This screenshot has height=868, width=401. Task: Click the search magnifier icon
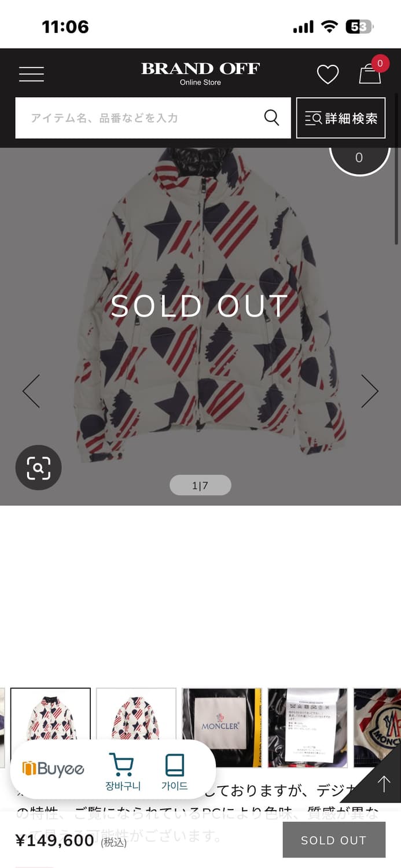coord(271,117)
